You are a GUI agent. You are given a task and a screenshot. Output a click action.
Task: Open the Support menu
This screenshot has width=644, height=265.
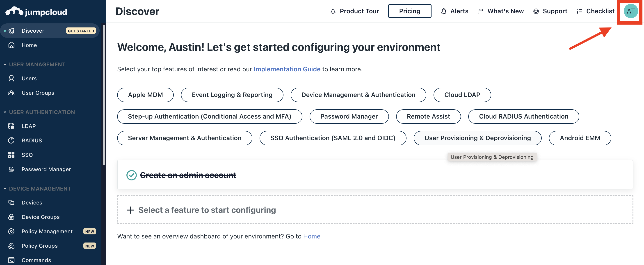pos(550,11)
